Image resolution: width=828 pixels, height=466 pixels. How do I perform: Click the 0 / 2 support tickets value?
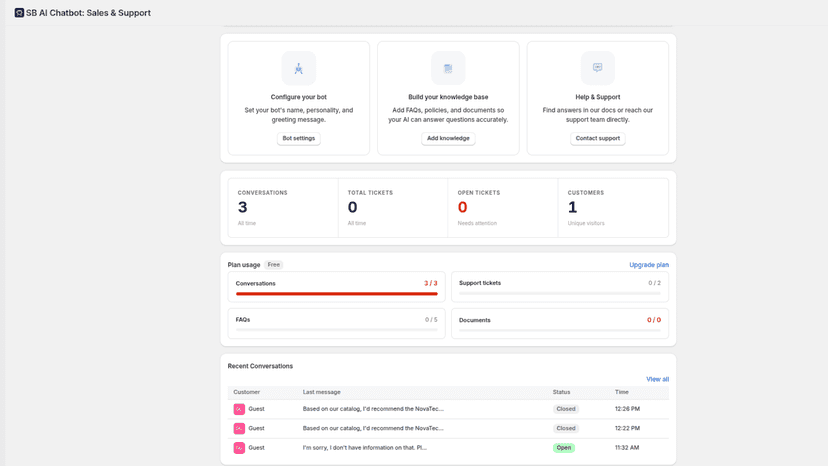654,283
